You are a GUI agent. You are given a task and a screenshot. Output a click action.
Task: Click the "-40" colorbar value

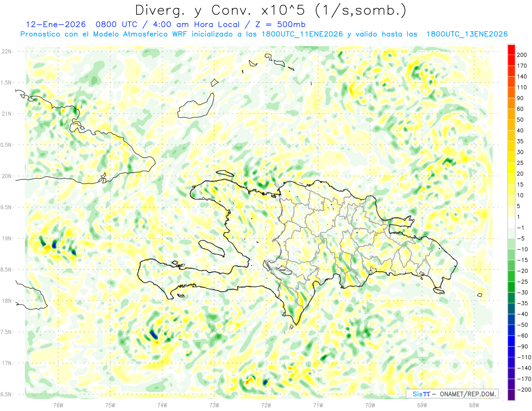(x=523, y=314)
